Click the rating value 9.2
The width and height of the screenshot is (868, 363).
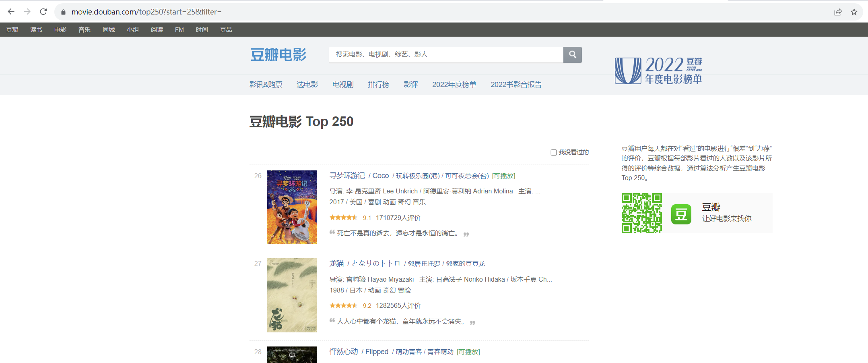point(367,306)
